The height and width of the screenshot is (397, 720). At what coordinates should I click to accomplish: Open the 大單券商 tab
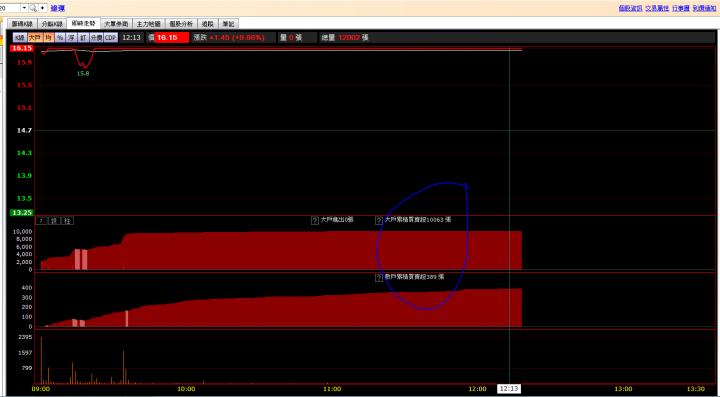click(117, 24)
